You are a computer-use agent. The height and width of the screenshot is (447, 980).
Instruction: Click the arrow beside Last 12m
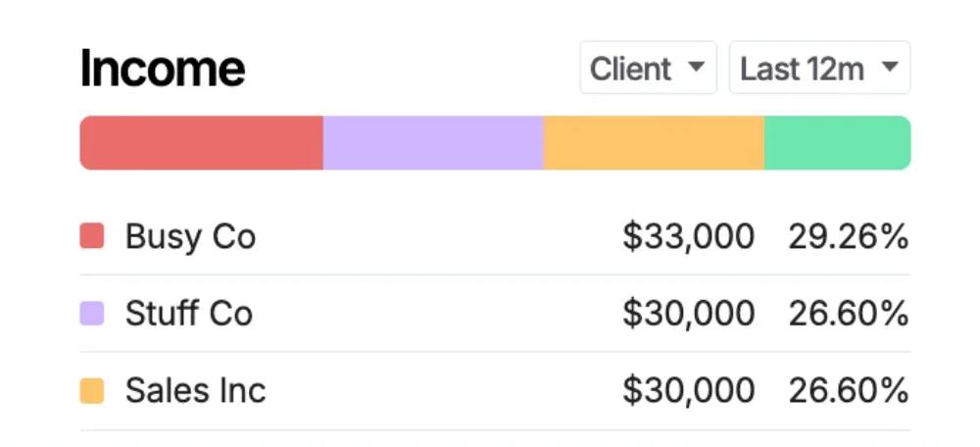click(x=890, y=67)
